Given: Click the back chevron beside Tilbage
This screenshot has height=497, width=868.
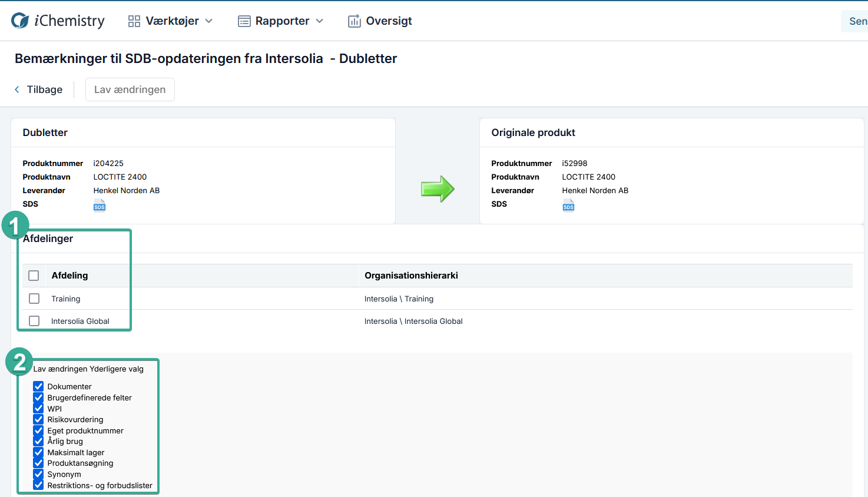Looking at the screenshot, I should [16, 90].
